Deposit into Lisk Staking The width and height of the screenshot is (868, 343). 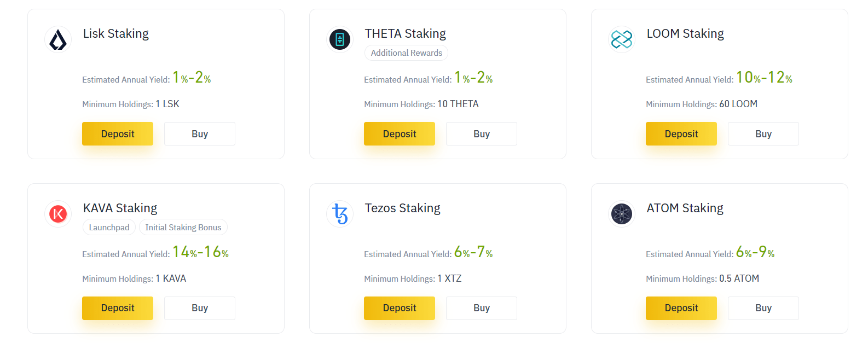click(x=118, y=134)
